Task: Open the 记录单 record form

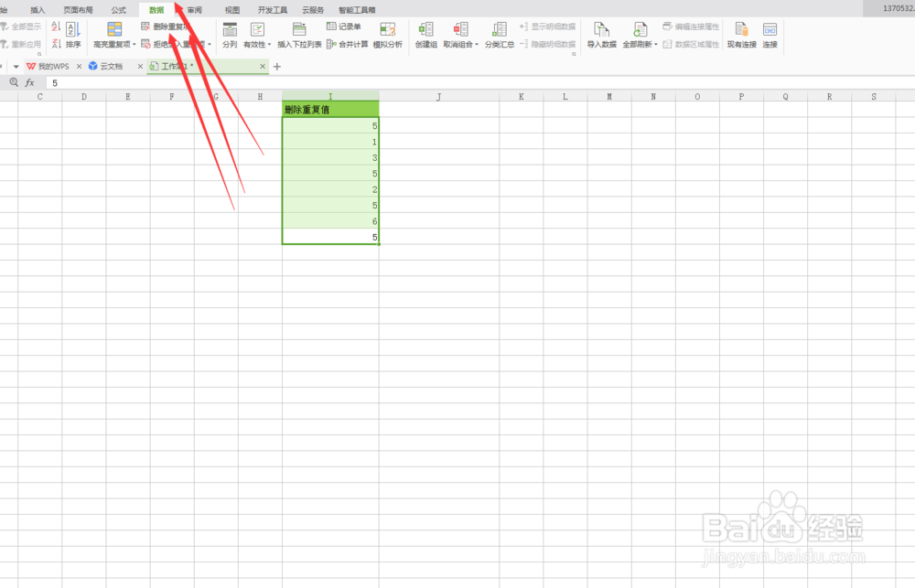Action: click(x=344, y=27)
